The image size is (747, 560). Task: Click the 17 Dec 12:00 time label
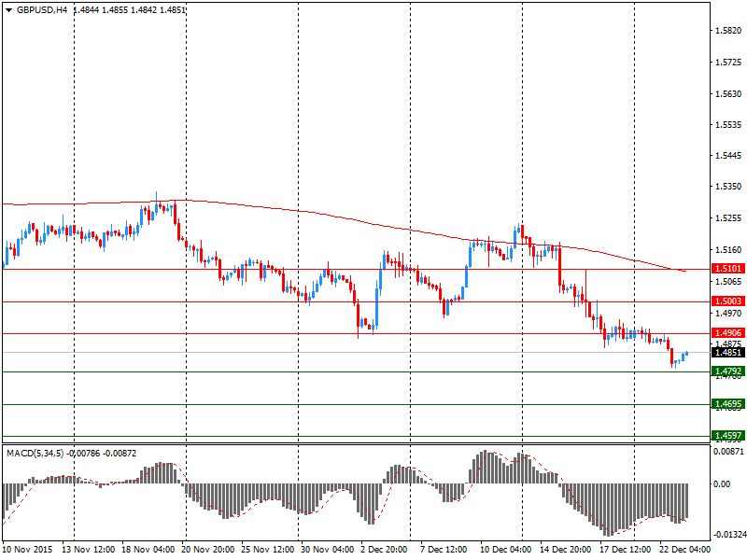[625, 549]
